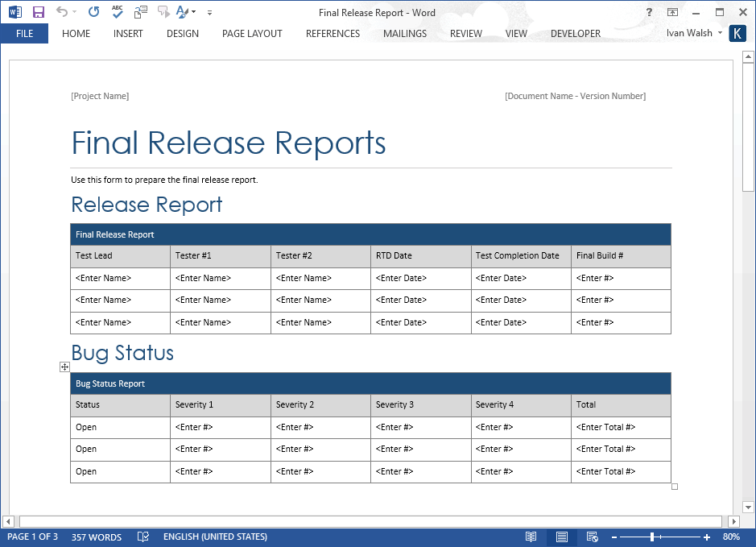This screenshot has width=756, height=547.
Task: Switch to Web Layout view
Action: click(x=593, y=537)
